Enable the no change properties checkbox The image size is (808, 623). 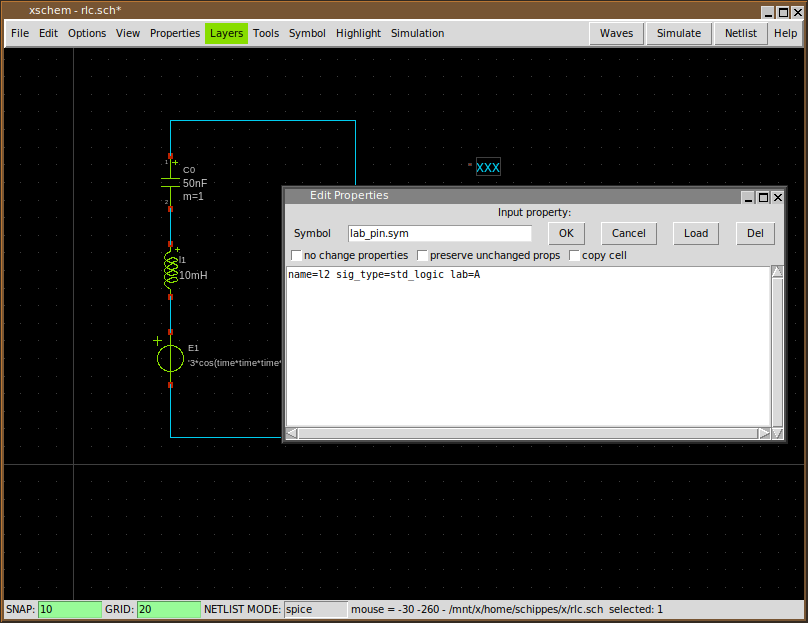[x=296, y=256]
